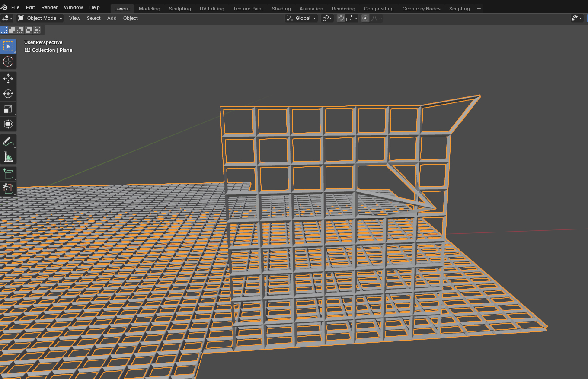Set selection mode to Invert

pyautogui.click(x=29, y=30)
